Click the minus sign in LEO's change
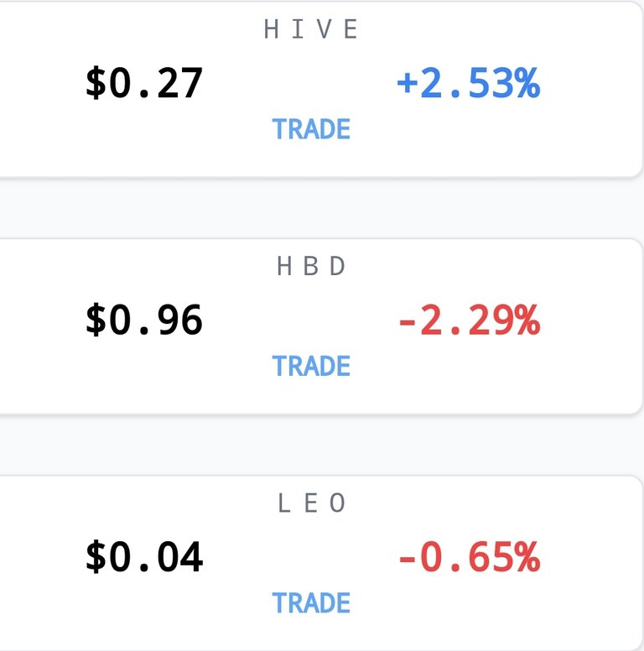 click(407, 559)
